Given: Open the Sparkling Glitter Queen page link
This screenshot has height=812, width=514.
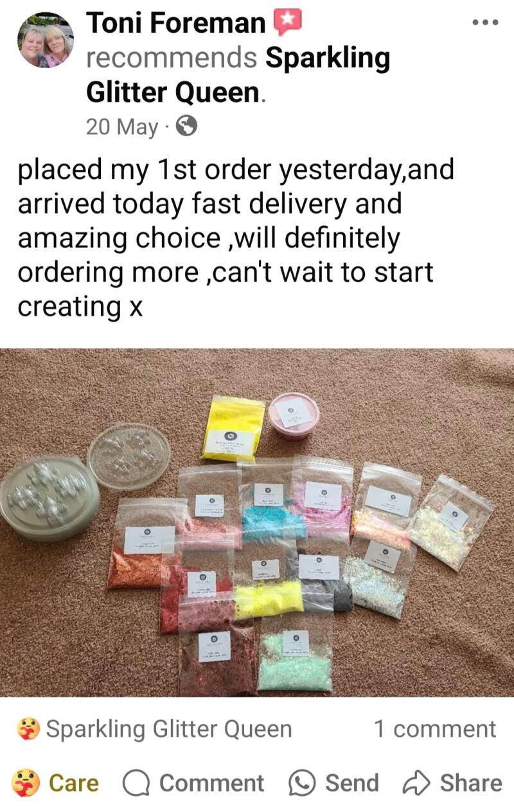Looking at the screenshot, I should (238, 76).
